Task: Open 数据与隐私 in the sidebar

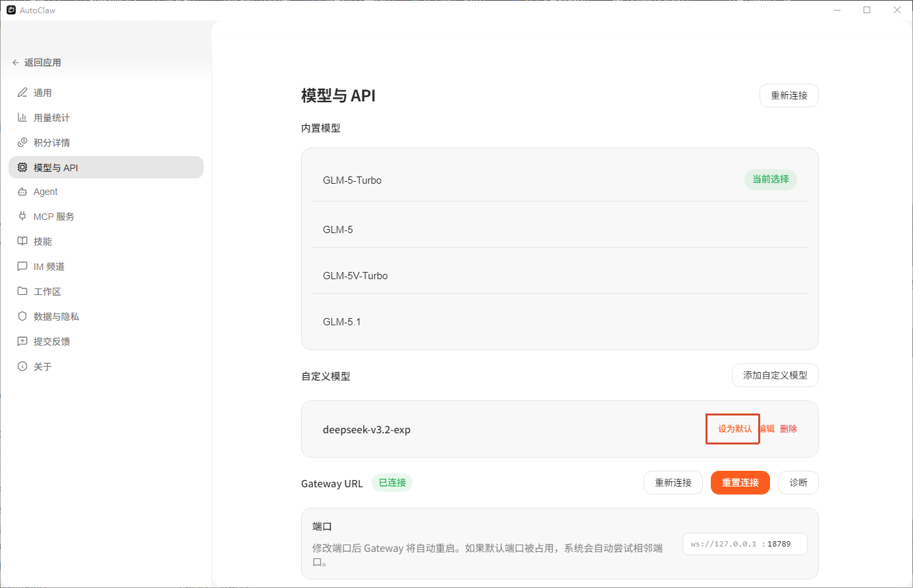Action: [x=106, y=317]
